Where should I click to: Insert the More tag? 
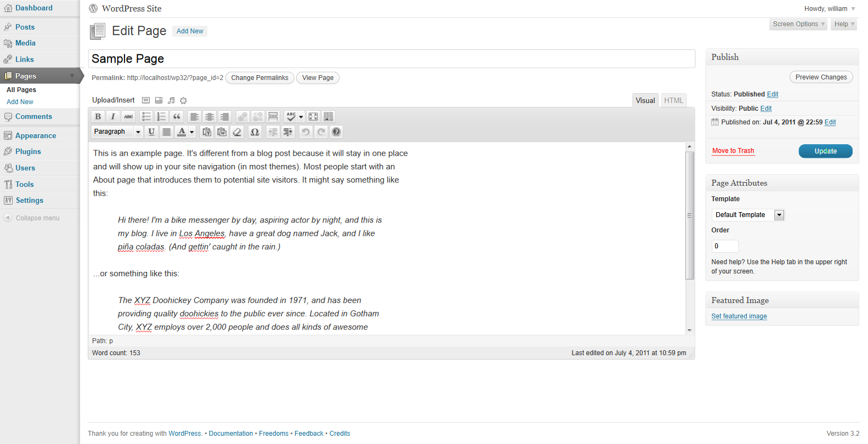click(x=273, y=116)
